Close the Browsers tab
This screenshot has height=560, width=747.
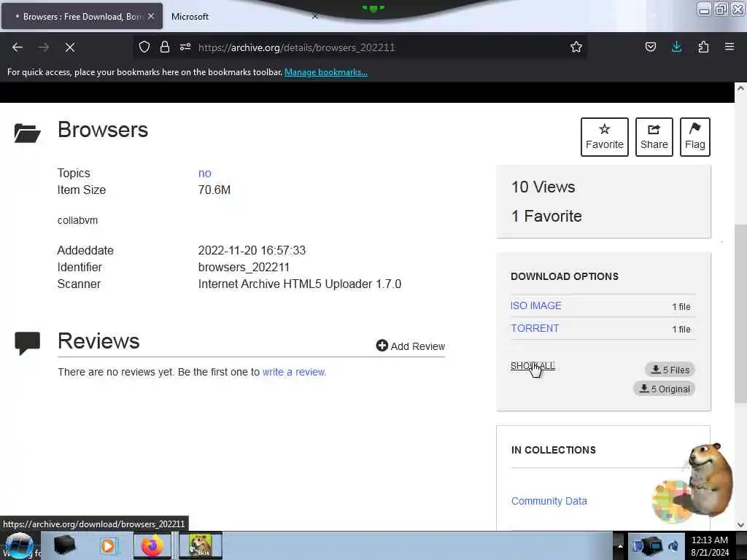pos(151,16)
